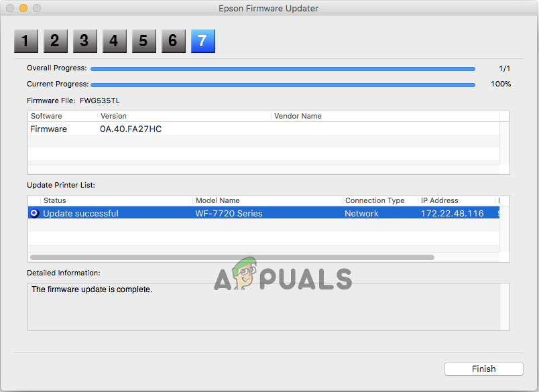Click the firmware file name FWG535TL

click(x=100, y=101)
